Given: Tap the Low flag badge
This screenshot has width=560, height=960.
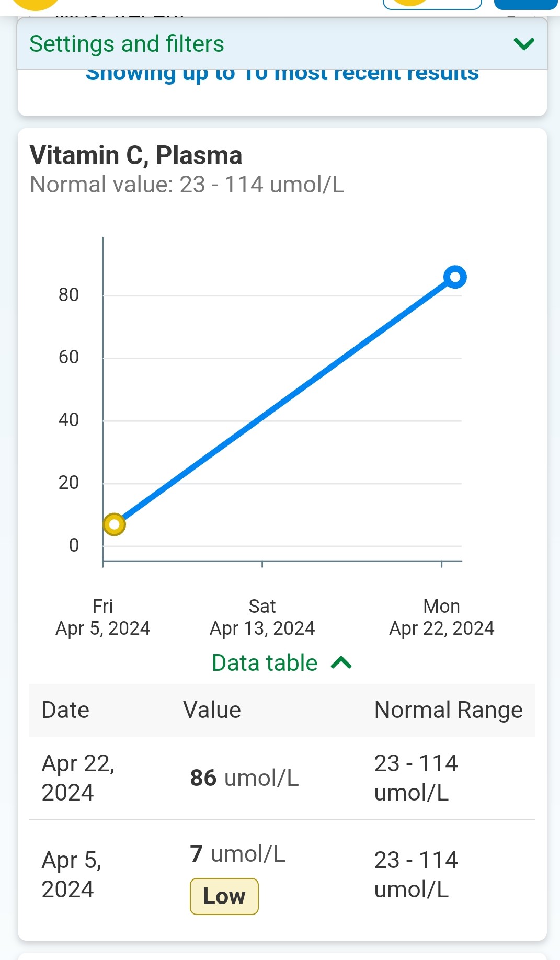Looking at the screenshot, I should coord(224,896).
